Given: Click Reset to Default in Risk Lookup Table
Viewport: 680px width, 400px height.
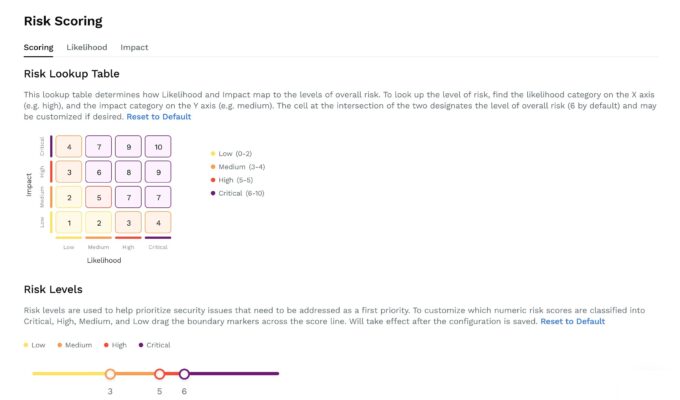Looking at the screenshot, I should 158,117.
